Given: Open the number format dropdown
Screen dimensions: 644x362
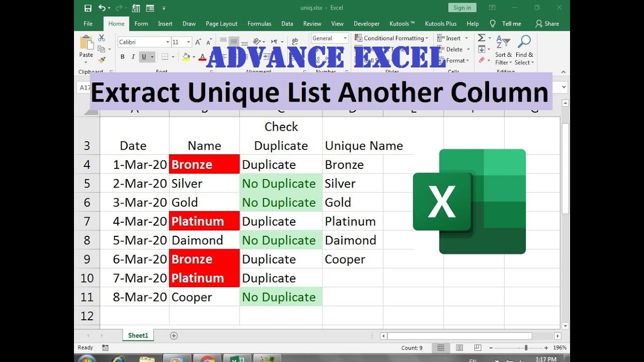Looking at the screenshot, I should pos(345,38).
